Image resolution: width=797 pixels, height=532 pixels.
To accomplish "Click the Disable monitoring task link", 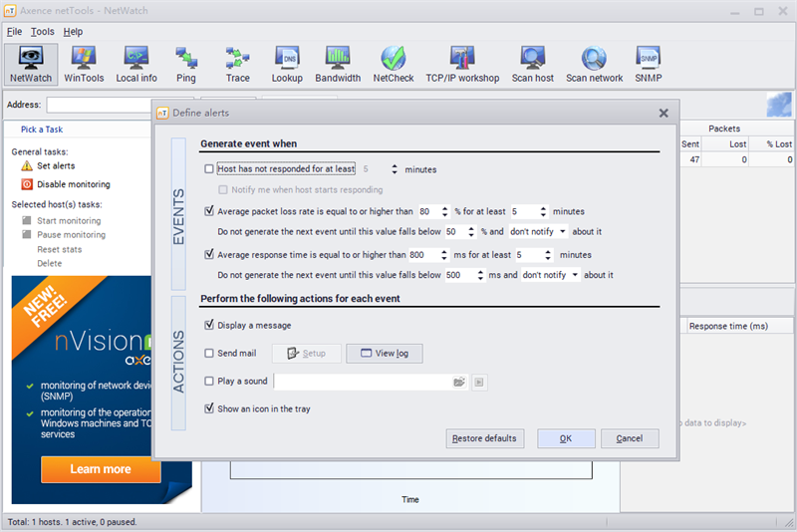I will tap(73, 184).
